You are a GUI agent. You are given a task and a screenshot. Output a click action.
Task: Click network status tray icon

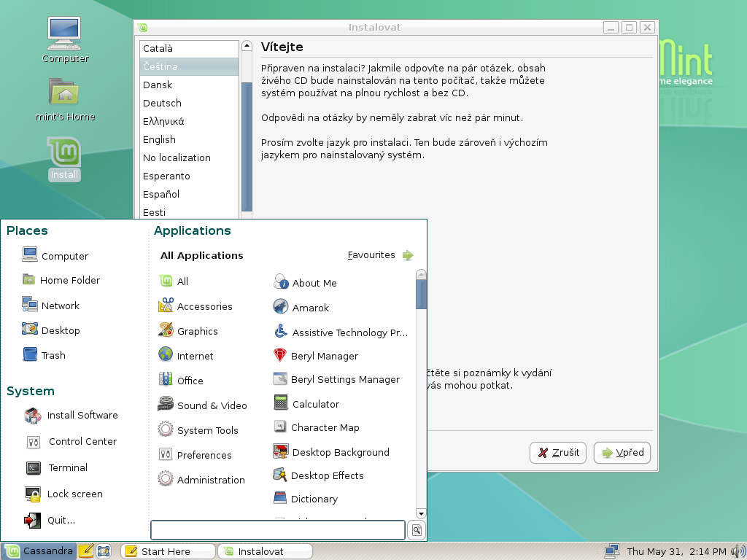point(612,551)
